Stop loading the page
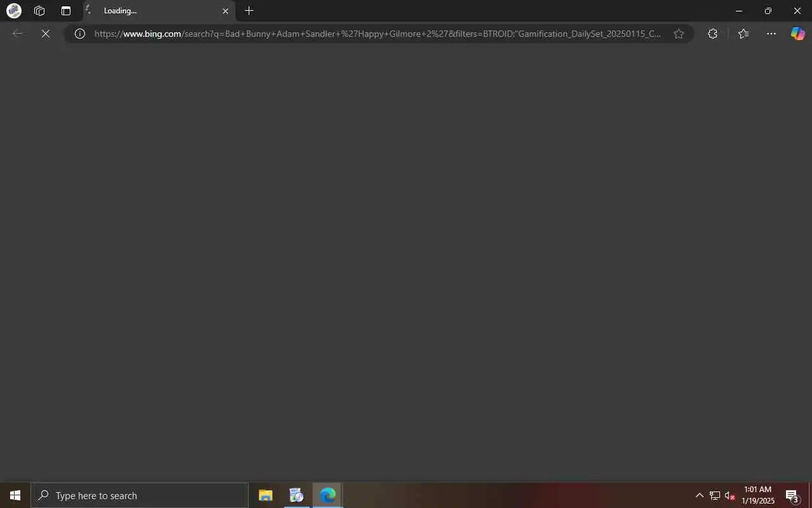 (x=46, y=34)
